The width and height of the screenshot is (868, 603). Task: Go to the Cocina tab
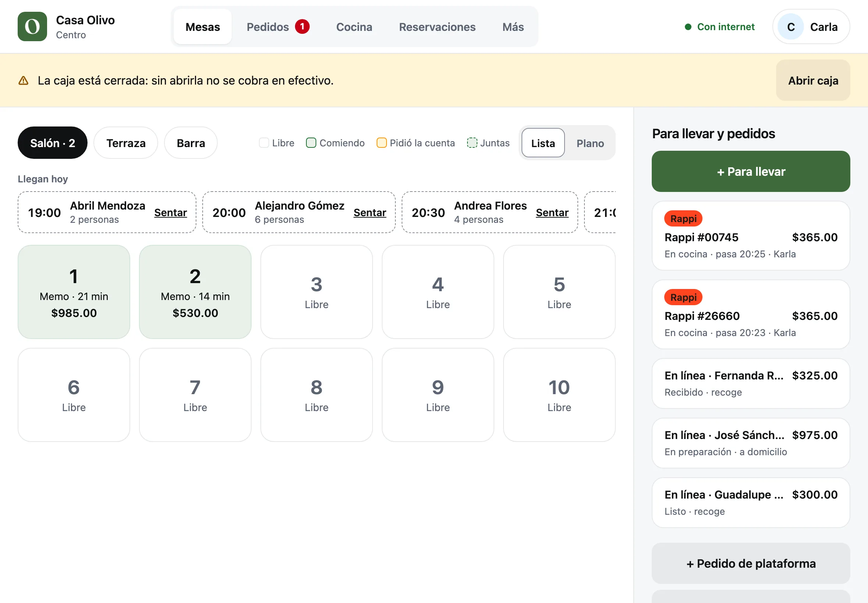[x=354, y=27]
